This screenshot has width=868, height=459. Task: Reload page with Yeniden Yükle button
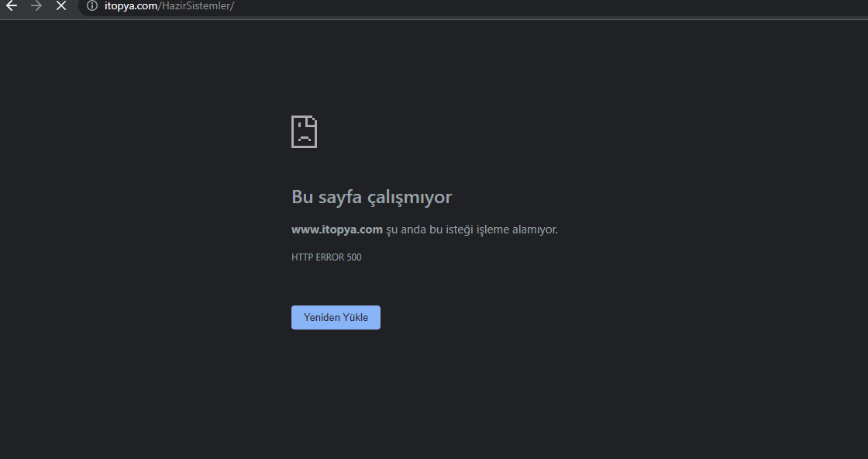pyautogui.click(x=336, y=317)
